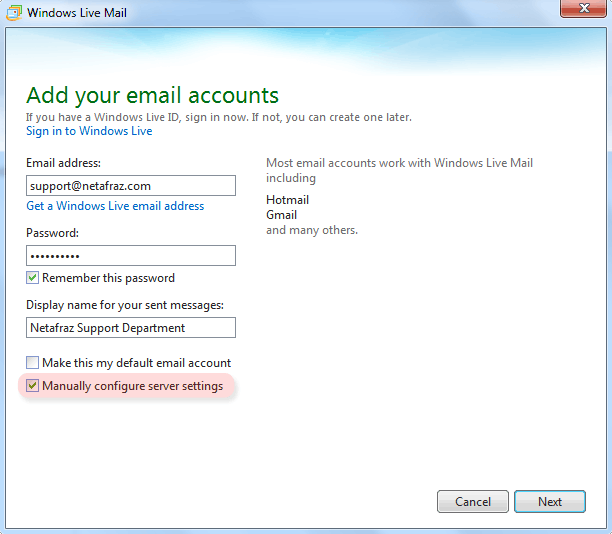Close the Windows Live Mail dialog
The image size is (612, 534).
[583, 9]
